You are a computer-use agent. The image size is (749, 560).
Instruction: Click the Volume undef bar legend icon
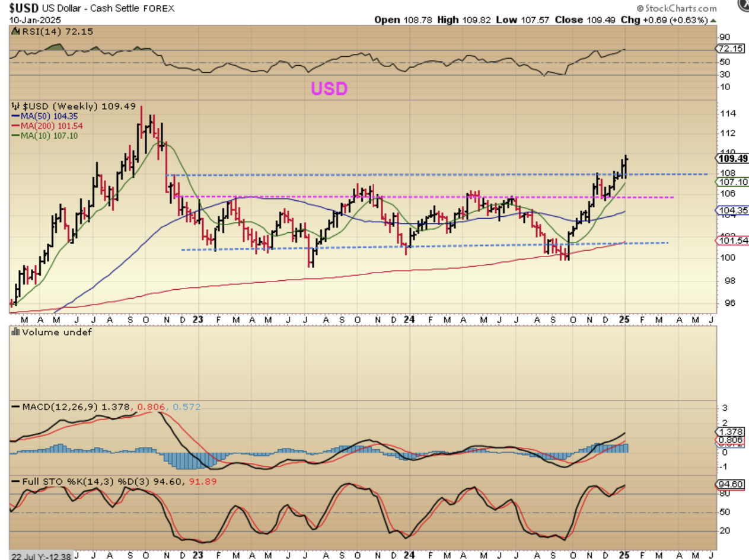coord(15,332)
